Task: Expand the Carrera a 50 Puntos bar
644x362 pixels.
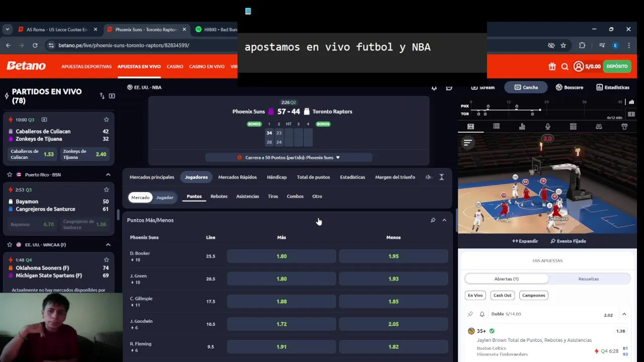Action: coord(289,157)
